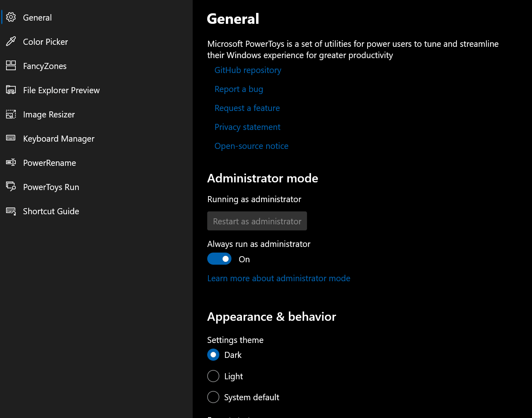
Task: Click the Restart as administrator button
Action: click(x=257, y=221)
